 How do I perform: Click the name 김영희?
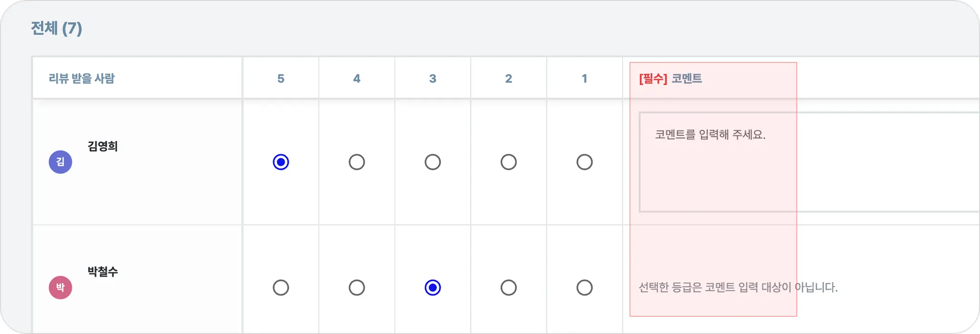pos(102,146)
